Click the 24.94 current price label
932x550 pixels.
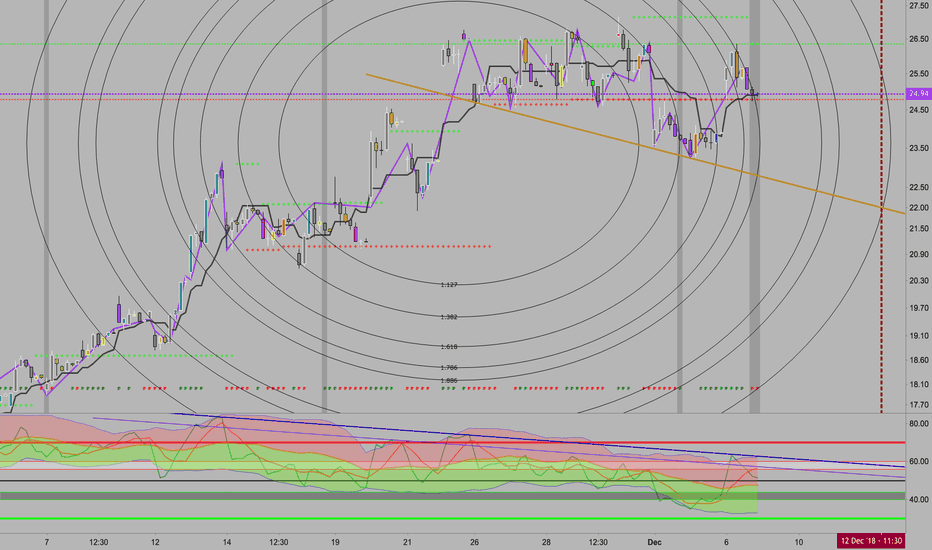click(918, 93)
